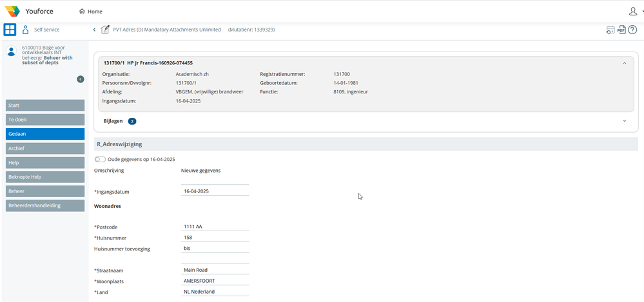644x302 pixels.
Task: Open the Self Service label
Action: pyautogui.click(x=47, y=30)
